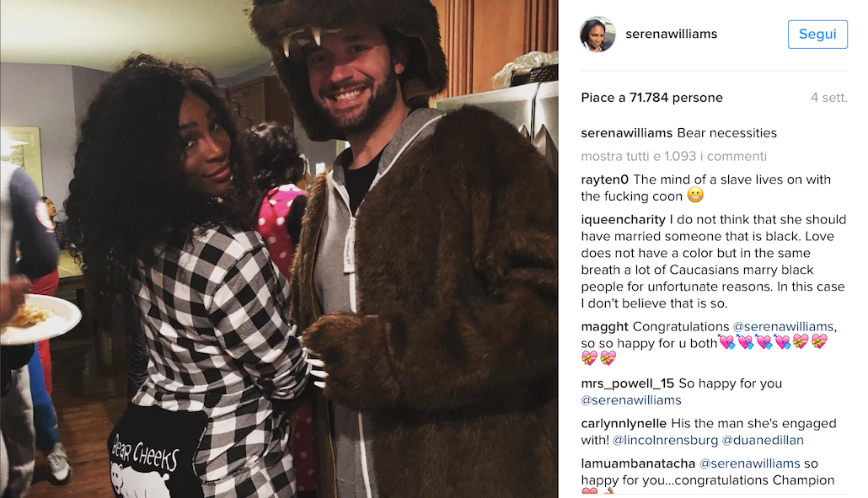Click the Segui follow button
868x498 pixels.
pyautogui.click(x=817, y=35)
